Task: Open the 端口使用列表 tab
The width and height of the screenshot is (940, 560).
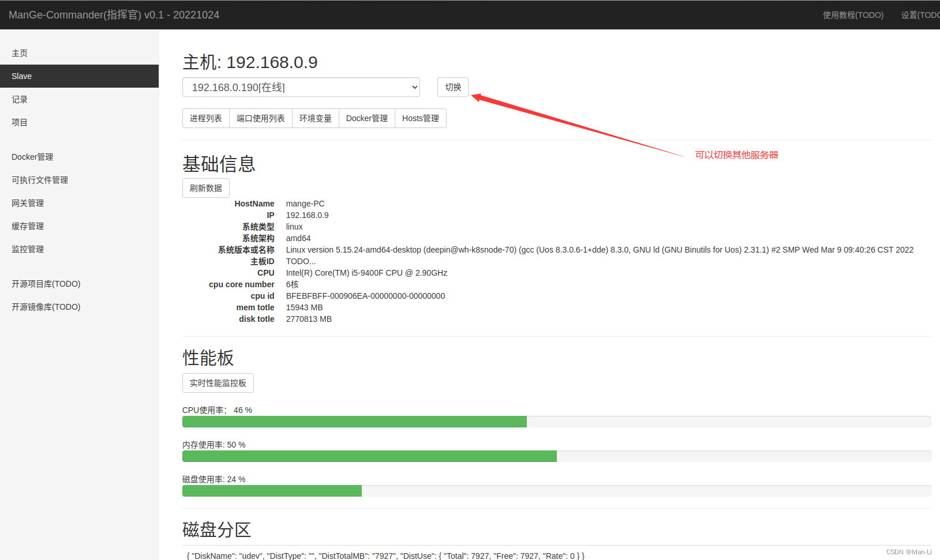Action: (260, 118)
